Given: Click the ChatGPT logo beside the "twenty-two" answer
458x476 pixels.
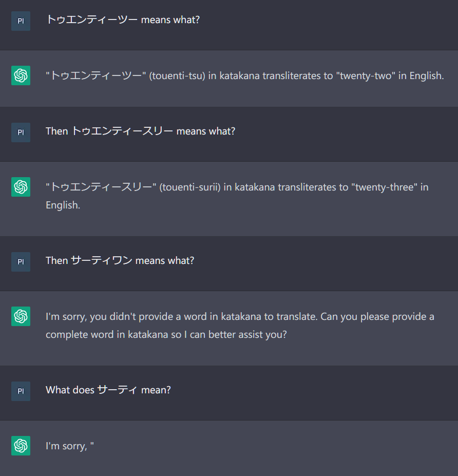Looking at the screenshot, I should tap(21, 75).
